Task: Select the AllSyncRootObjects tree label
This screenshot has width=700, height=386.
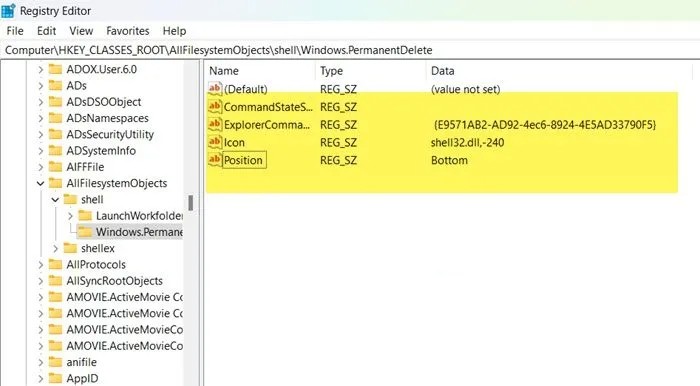Action: coord(114,281)
